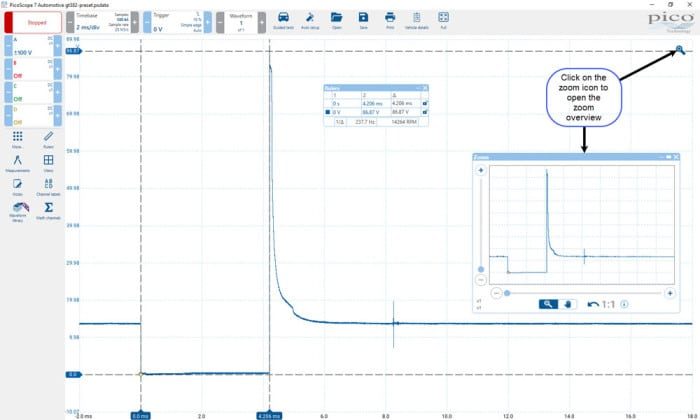Zoom in vertically with plus in Zoom panel
The height and width of the screenshot is (420, 700).
[481, 170]
